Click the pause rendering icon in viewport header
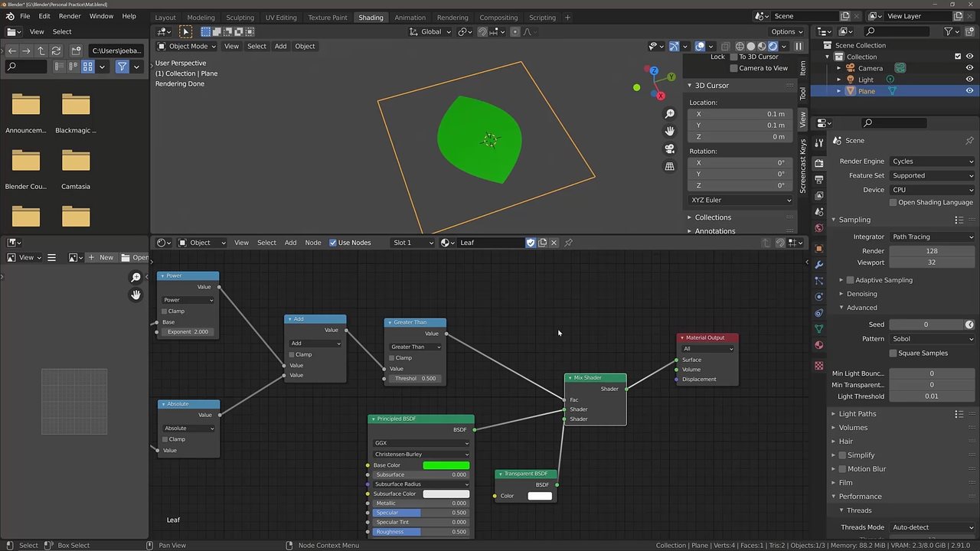 click(x=799, y=46)
